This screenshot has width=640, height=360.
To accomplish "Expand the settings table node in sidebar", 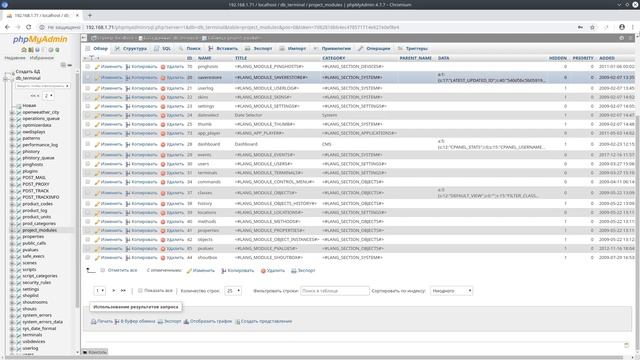I will 12,289.
